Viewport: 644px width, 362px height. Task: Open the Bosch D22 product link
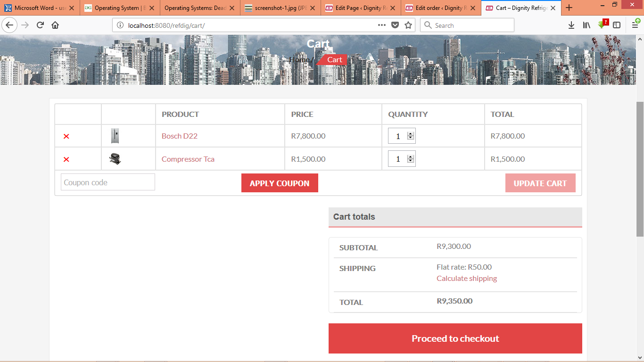coord(180,136)
